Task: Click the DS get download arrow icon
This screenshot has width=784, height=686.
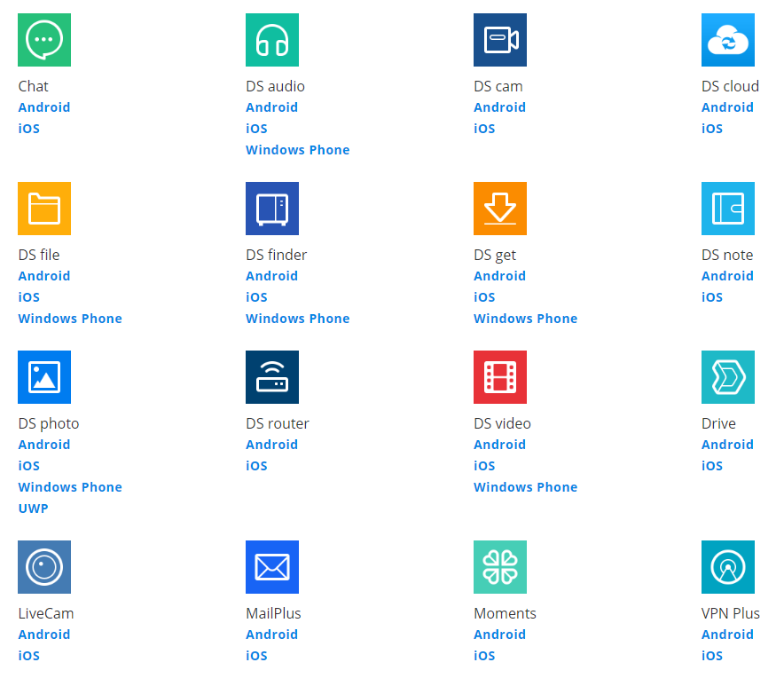Action: 500,209
